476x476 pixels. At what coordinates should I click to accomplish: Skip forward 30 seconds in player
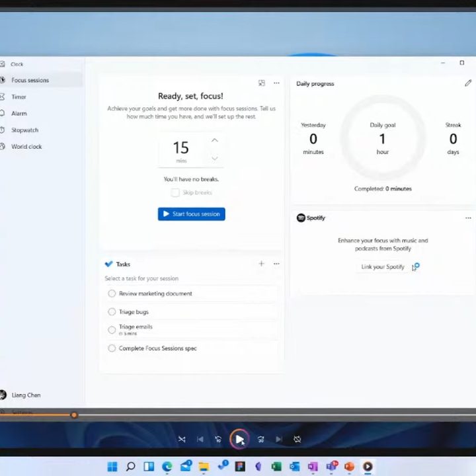tap(260, 439)
